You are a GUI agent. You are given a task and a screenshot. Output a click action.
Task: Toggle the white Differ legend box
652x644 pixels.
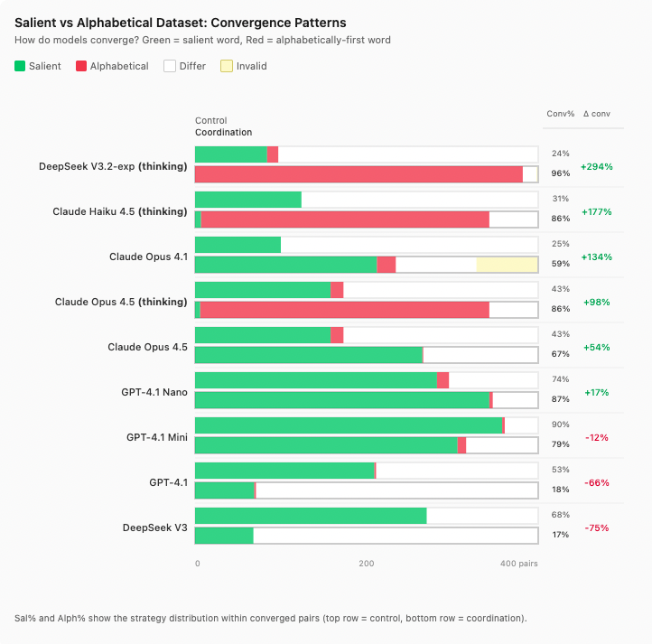169,66
